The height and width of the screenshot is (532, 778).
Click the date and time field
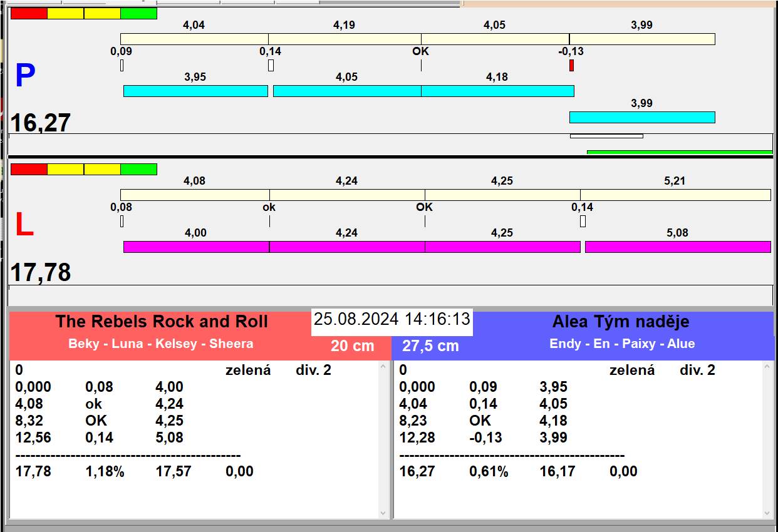tap(392, 319)
